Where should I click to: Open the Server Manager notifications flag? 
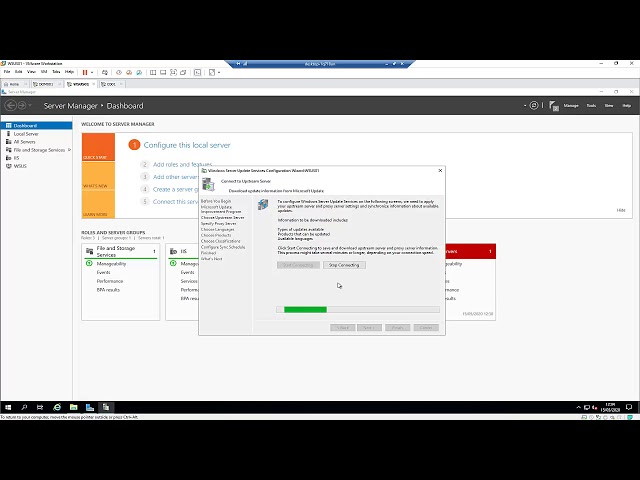[x=553, y=106]
